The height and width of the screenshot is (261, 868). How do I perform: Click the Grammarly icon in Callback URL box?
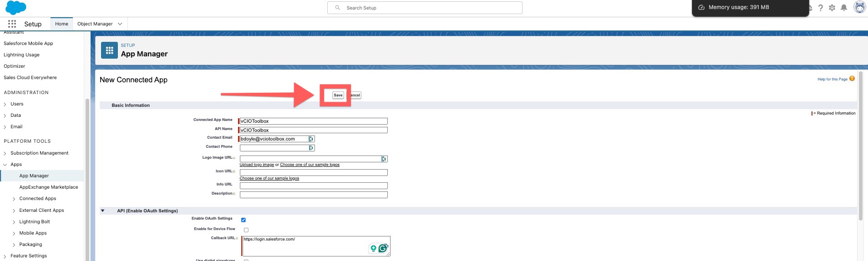click(x=383, y=248)
